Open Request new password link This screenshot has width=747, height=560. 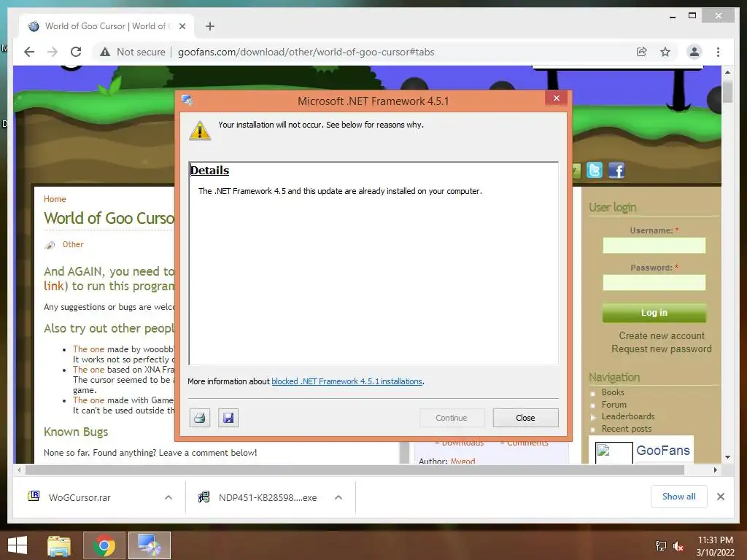click(661, 349)
